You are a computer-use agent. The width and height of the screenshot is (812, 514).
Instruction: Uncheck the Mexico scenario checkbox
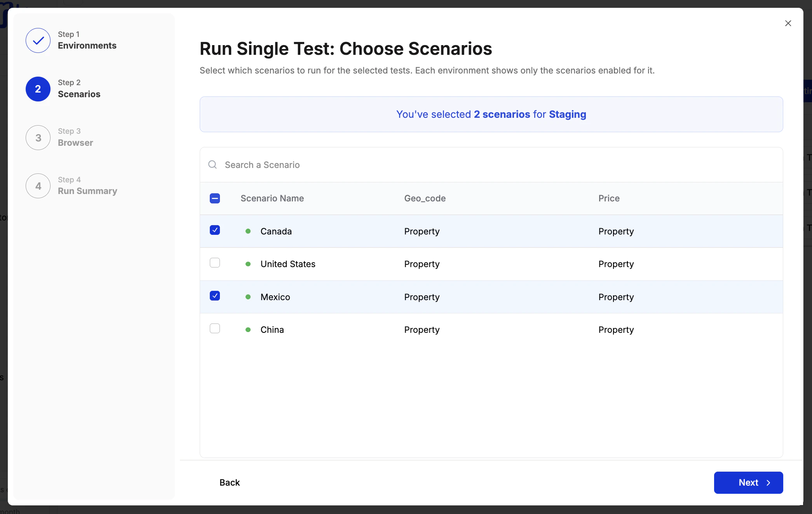(x=215, y=296)
